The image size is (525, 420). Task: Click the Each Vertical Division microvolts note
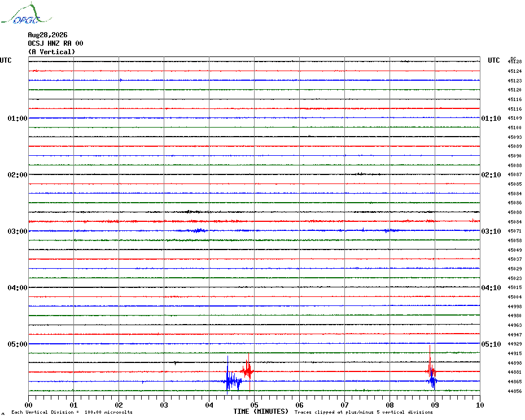tap(72, 412)
